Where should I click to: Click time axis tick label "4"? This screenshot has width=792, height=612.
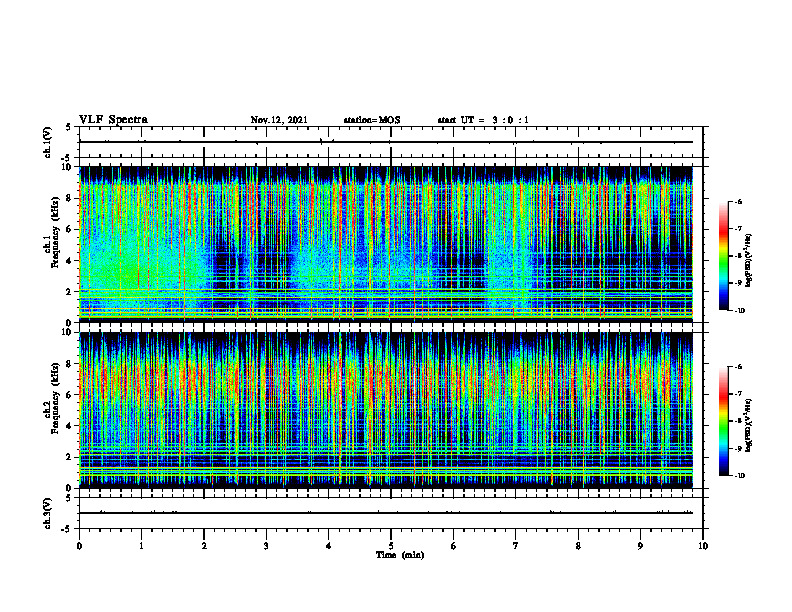tap(329, 546)
